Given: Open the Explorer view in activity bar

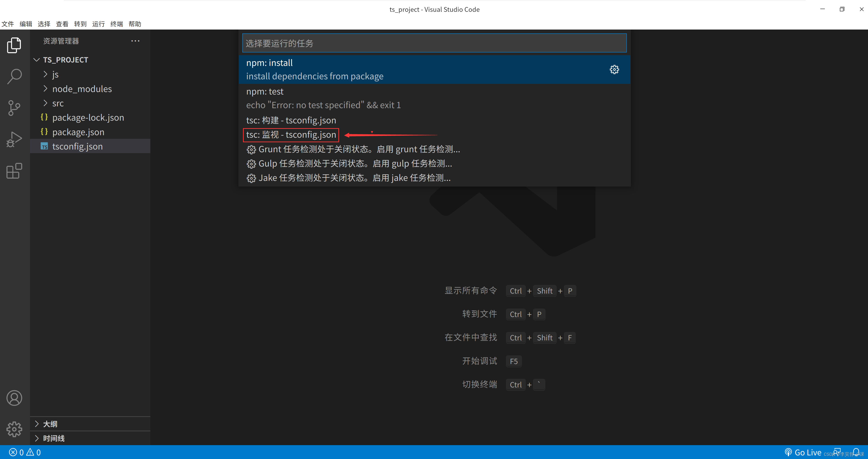Looking at the screenshot, I should point(14,45).
